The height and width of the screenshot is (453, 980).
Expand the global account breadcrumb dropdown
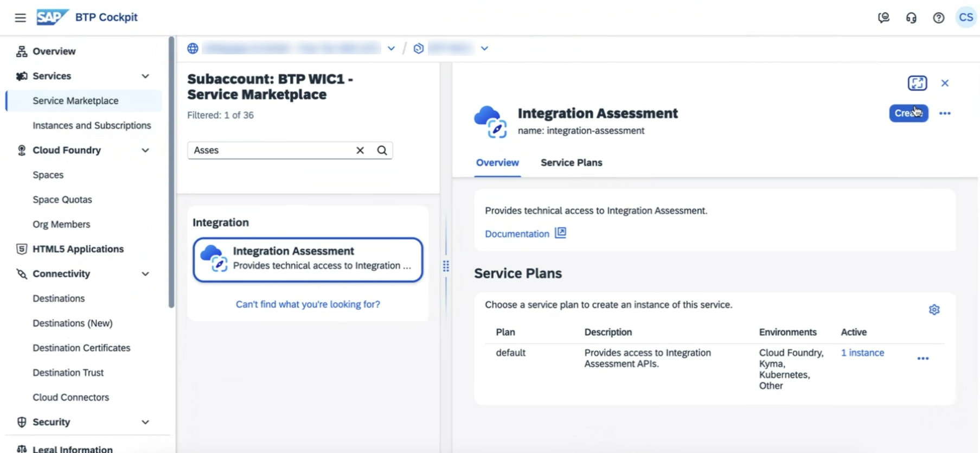[391, 48]
